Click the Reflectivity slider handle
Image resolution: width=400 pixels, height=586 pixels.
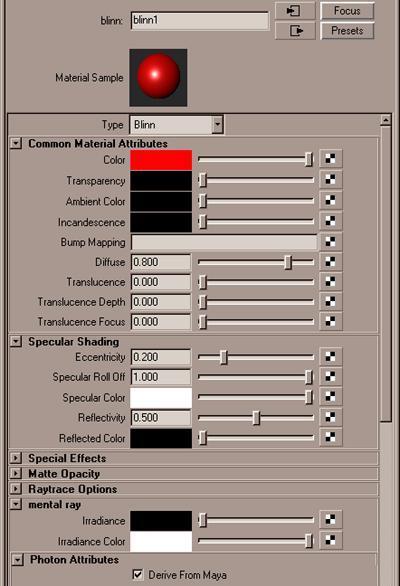[x=256, y=418]
